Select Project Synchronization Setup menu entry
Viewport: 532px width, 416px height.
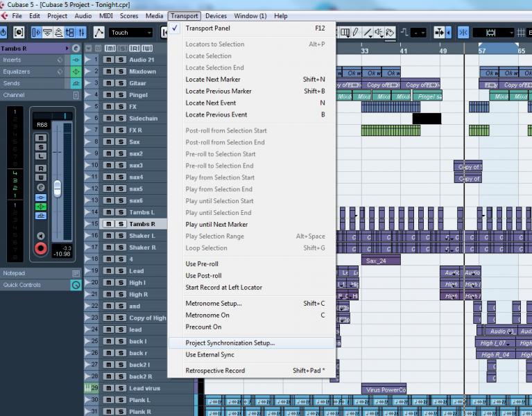(251, 343)
